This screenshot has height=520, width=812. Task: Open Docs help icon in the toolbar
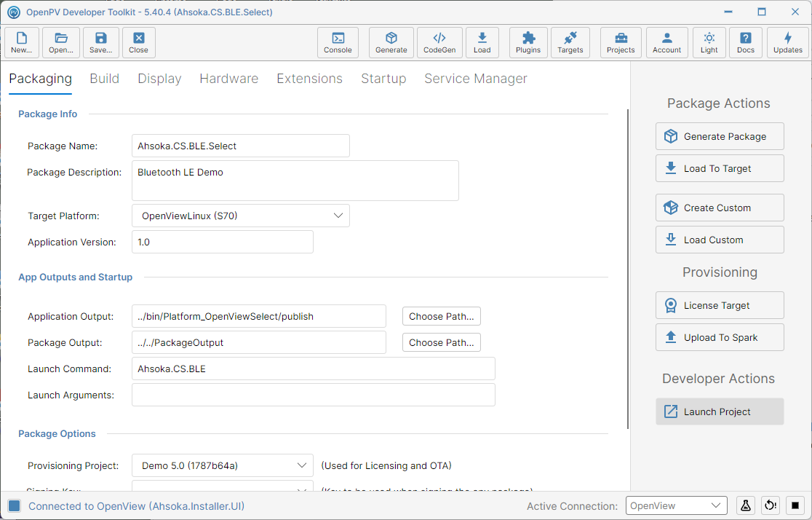[x=746, y=42]
